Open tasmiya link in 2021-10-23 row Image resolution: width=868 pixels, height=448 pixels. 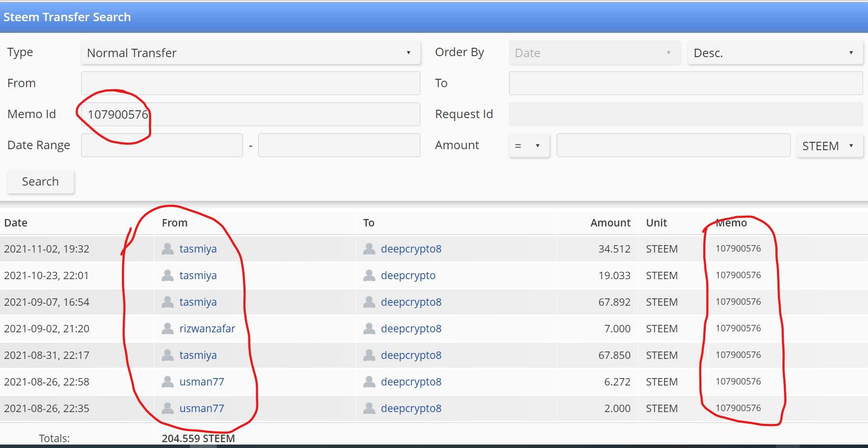point(198,275)
